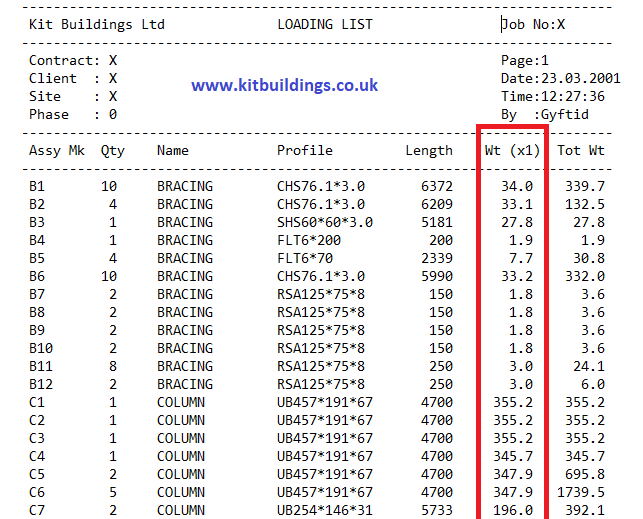Click the Job No:X text

pyautogui.click(x=533, y=25)
